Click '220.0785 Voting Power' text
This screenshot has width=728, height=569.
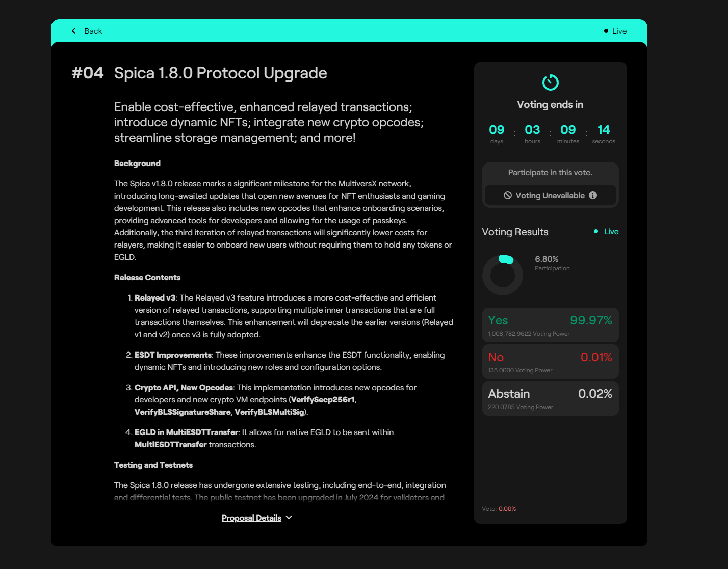click(x=521, y=407)
